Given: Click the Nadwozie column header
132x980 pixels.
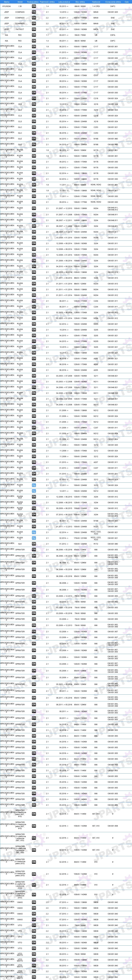Looking at the screenshot, I should click(x=96, y=2).
